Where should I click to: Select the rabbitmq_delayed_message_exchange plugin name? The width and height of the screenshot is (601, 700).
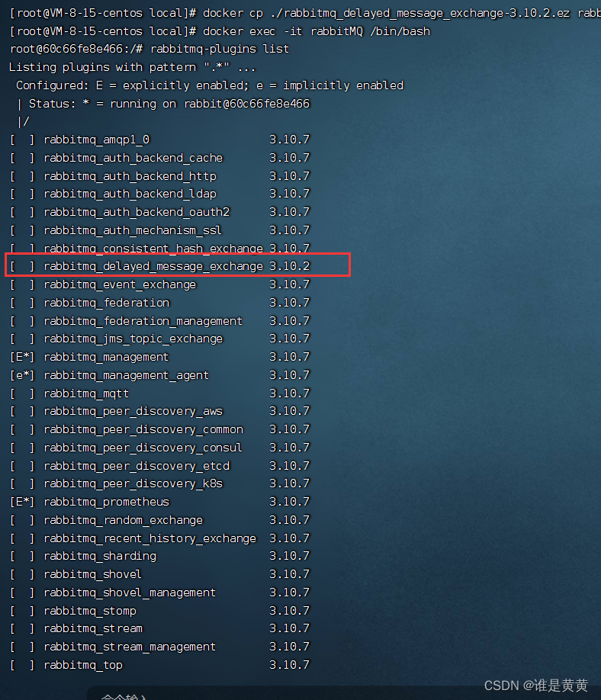(153, 266)
